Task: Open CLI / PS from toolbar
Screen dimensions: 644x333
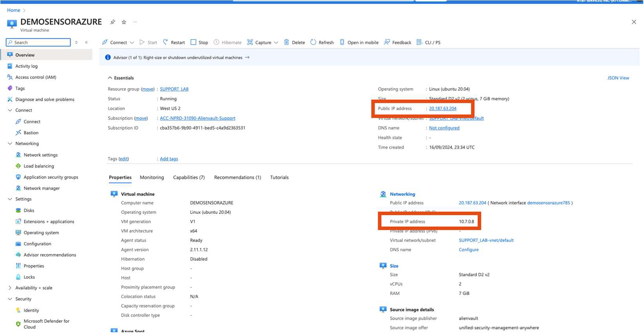Action: [x=428, y=42]
